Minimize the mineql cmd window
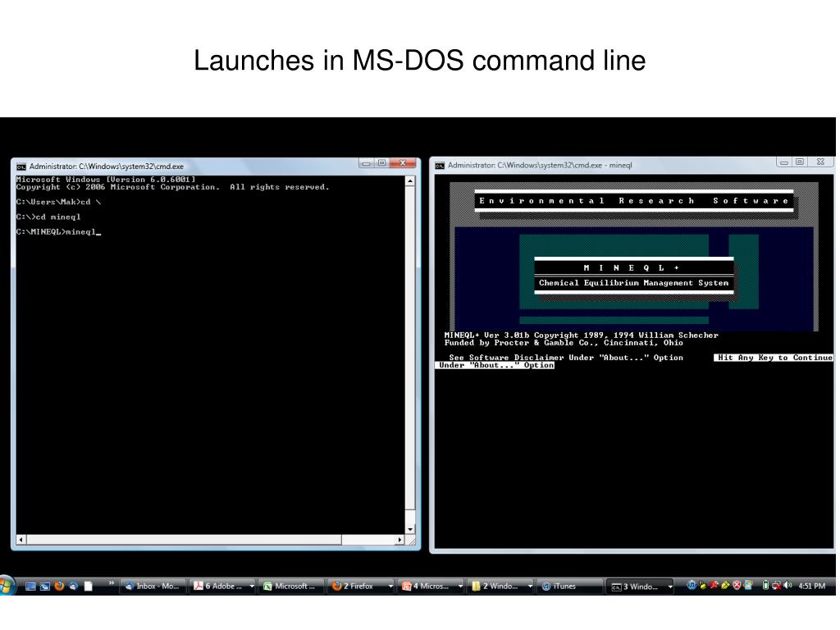Screen dimensions: 840x630 pos(784,162)
